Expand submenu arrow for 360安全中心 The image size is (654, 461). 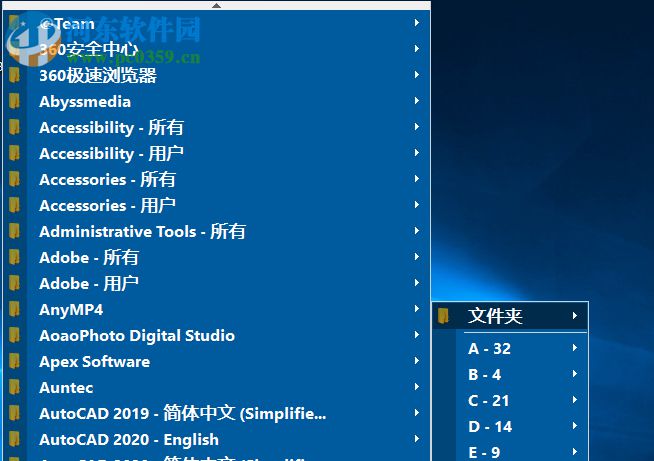pos(417,48)
